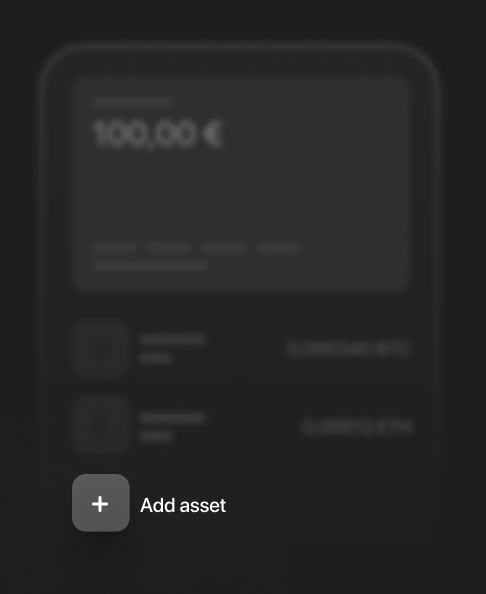Image resolution: width=486 pixels, height=594 pixels.
Task: Click the blurred name placeholder in ETH row
Action: [x=173, y=417]
